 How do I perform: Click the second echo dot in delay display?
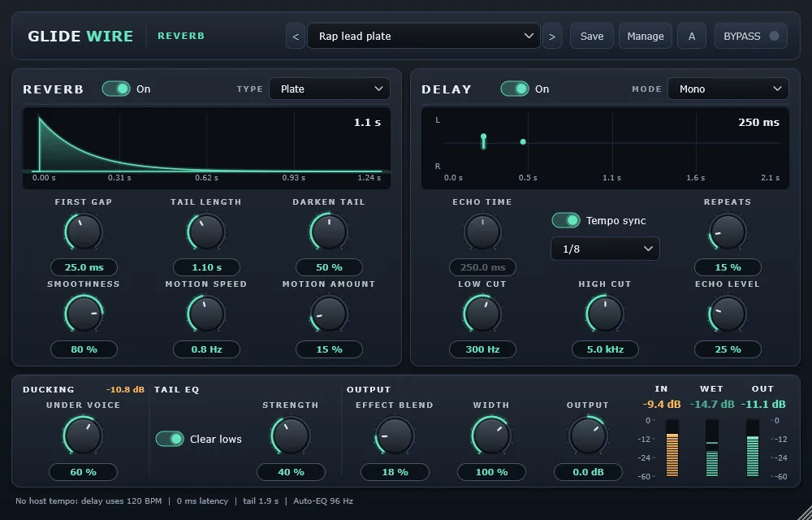[523, 141]
